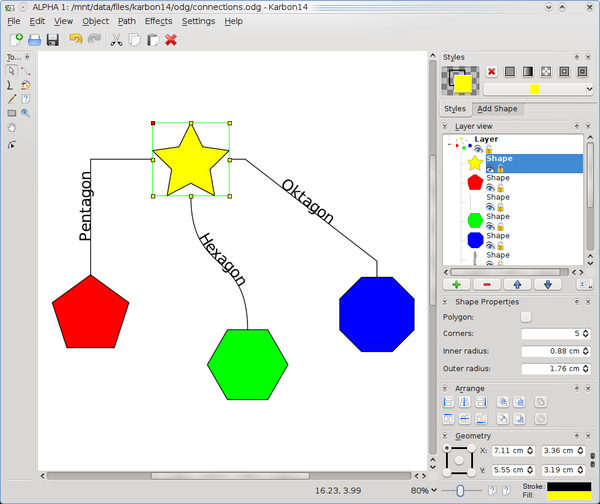Click the Save icon in the toolbar

point(52,40)
